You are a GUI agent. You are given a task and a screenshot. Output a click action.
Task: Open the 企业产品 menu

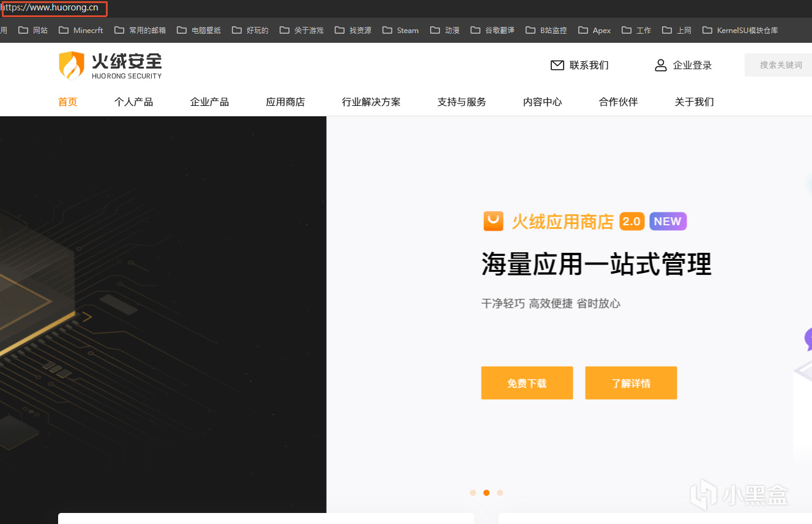pyautogui.click(x=209, y=102)
